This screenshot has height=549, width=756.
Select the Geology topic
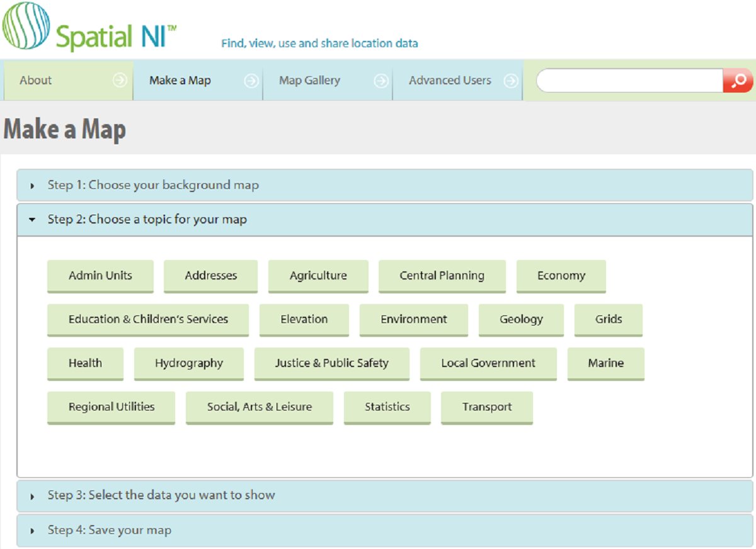521,320
